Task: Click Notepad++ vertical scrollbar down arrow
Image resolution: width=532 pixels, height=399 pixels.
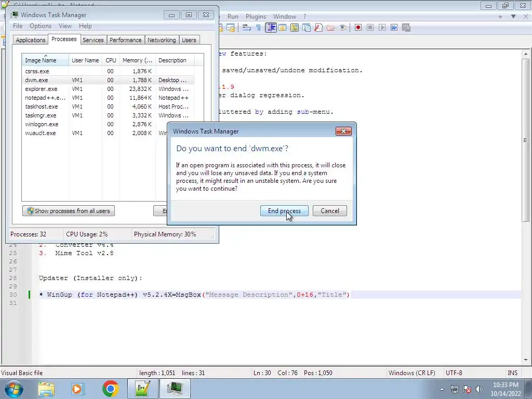Action: click(x=526, y=360)
